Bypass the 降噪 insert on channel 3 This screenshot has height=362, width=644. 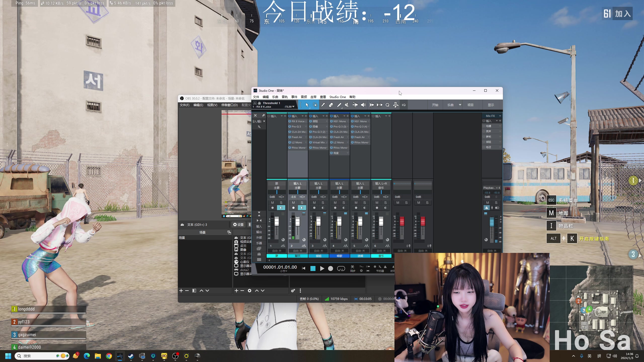pyautogui.click(x=311, y=127)
